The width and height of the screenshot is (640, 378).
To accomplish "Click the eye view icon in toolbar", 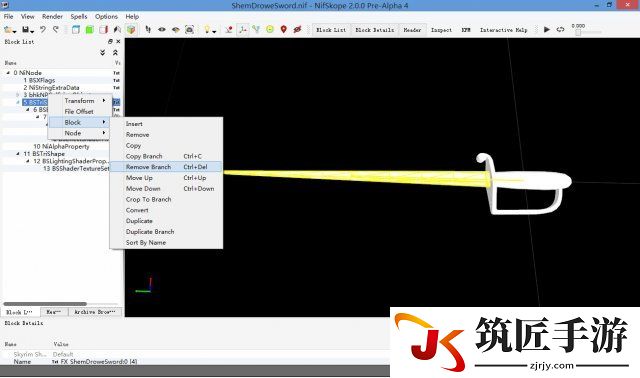I will pyautogui.click(x=162, y=29).
